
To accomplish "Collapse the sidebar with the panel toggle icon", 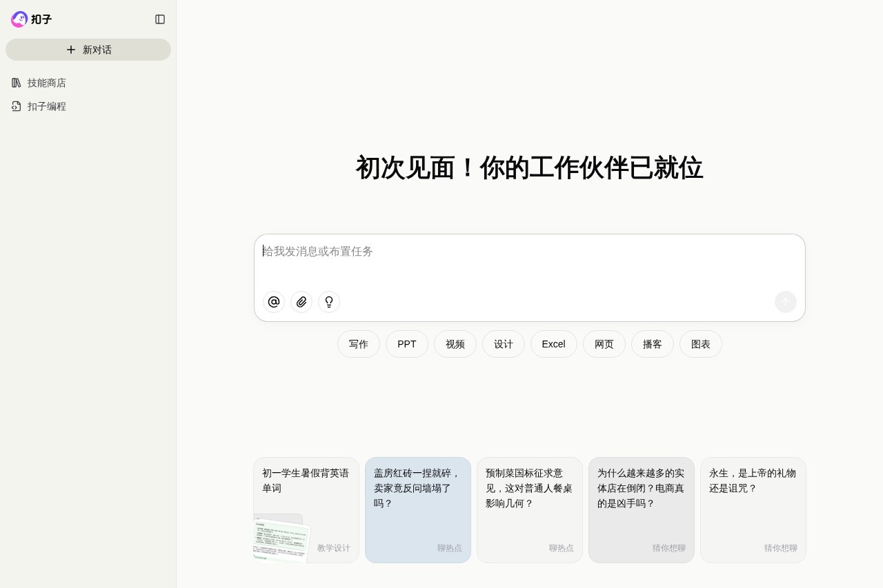I will (160, 19).
